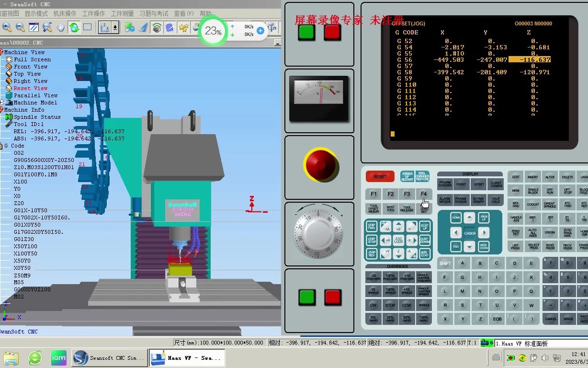Select Top View in the tree
588x368 pixels.
[x=27, y=74]
